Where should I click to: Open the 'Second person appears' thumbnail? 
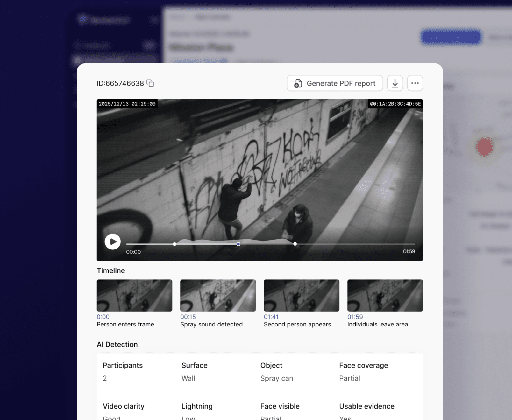coord(301,295)
